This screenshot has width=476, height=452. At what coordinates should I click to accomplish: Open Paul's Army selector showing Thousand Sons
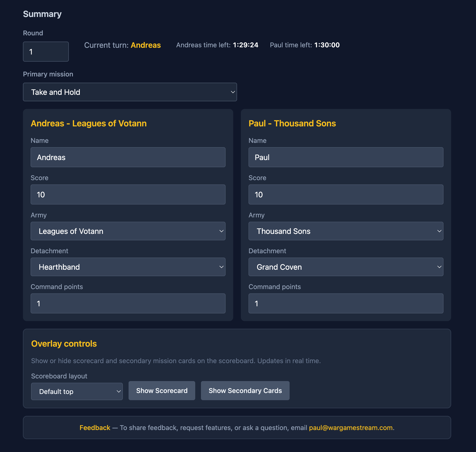(346, 231)
